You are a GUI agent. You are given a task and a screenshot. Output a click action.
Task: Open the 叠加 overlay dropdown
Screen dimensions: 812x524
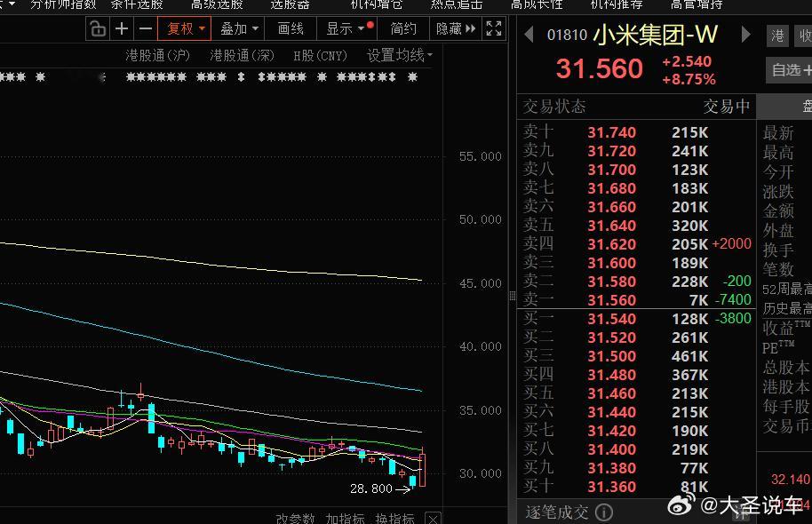pos(238,28)
